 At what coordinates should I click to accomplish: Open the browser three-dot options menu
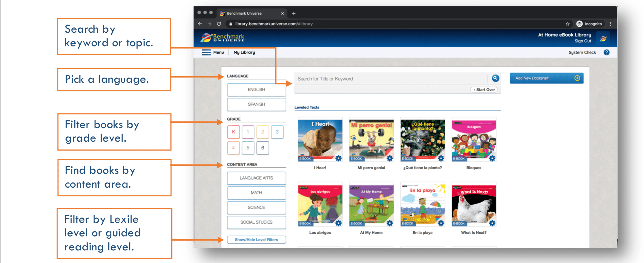point(610,24)
